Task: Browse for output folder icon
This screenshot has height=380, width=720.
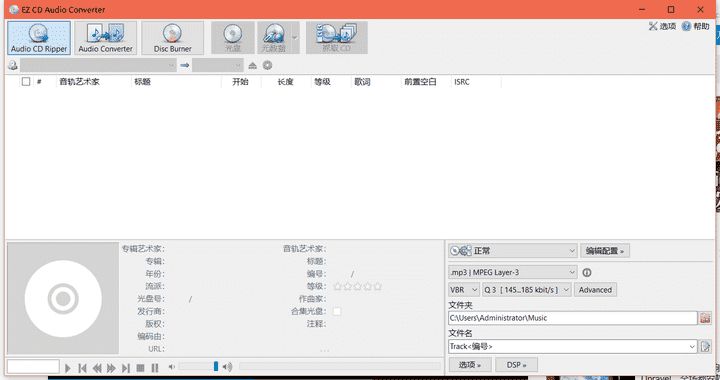Action: (x=705, y=318)
